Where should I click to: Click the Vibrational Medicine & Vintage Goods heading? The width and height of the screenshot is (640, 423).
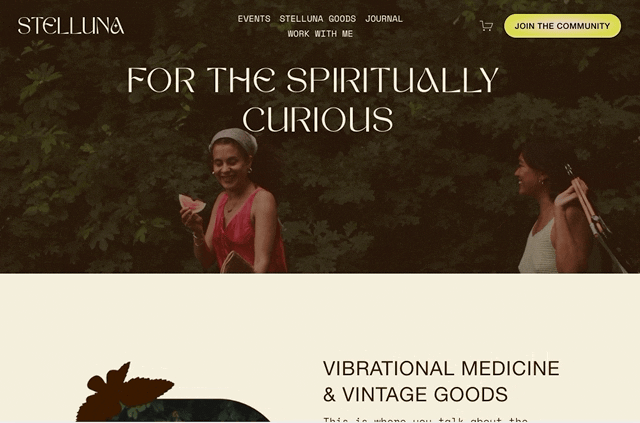click(441, 381)
